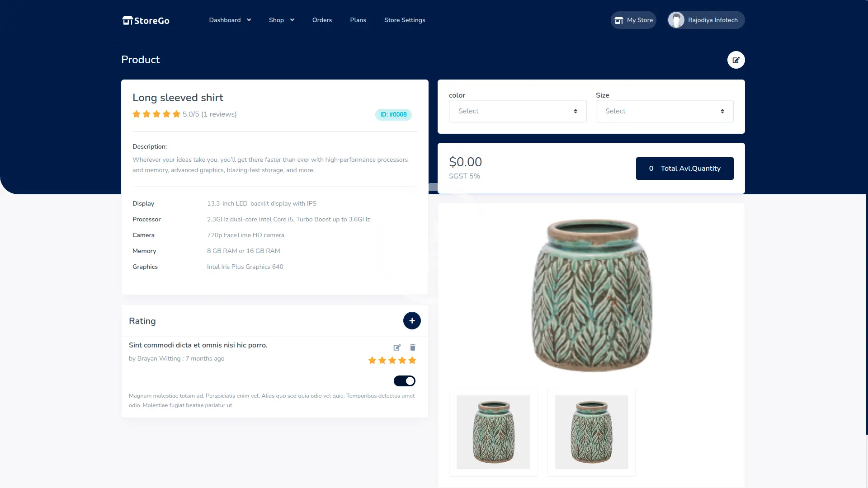
Task: Edit the Brayan Witting review
Action: (x=397, y=347)
